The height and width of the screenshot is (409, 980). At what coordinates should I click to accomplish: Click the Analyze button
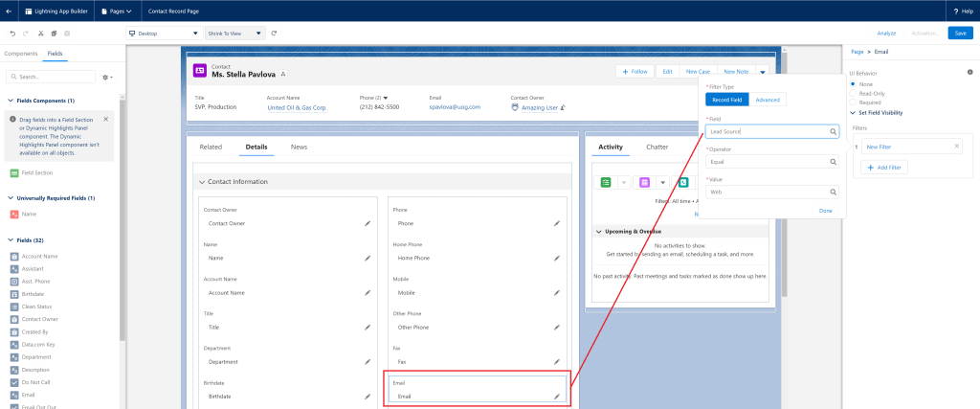click(x=886, y=34)
